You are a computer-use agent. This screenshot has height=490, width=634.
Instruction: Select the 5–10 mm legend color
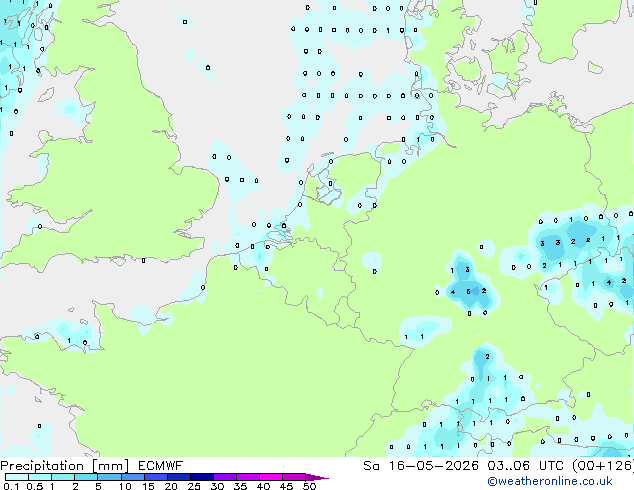(x=109, y=477)
